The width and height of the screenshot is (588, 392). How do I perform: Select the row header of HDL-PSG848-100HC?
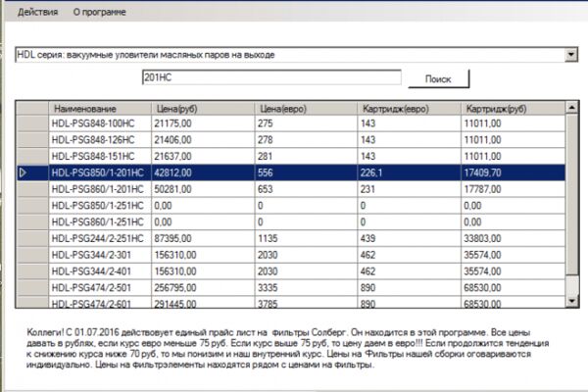click(x=32, y=123)
